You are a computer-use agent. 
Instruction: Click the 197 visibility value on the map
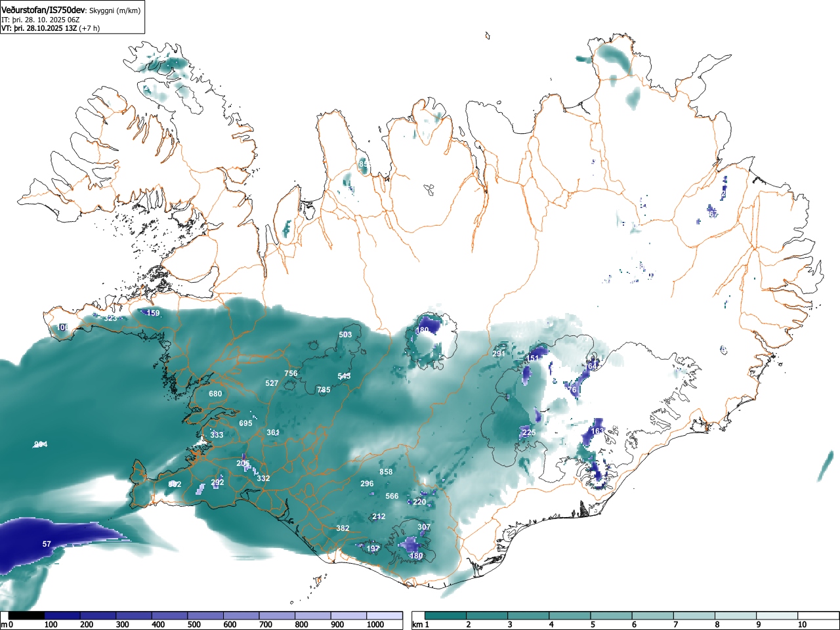point(373,549)
